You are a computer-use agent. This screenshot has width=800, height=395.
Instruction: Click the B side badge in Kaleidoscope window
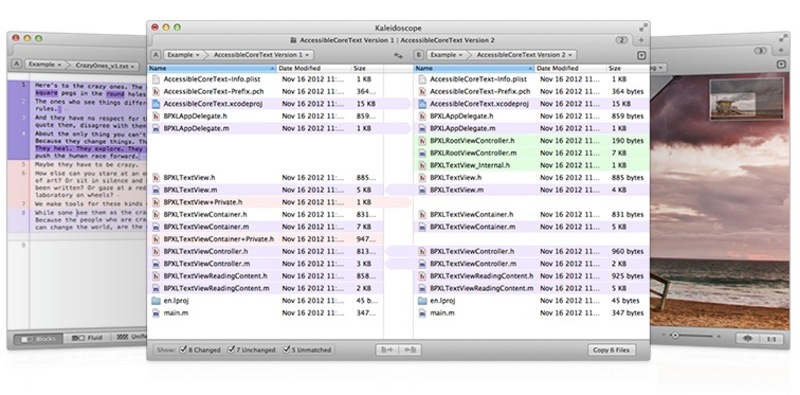tap(418, 55)
